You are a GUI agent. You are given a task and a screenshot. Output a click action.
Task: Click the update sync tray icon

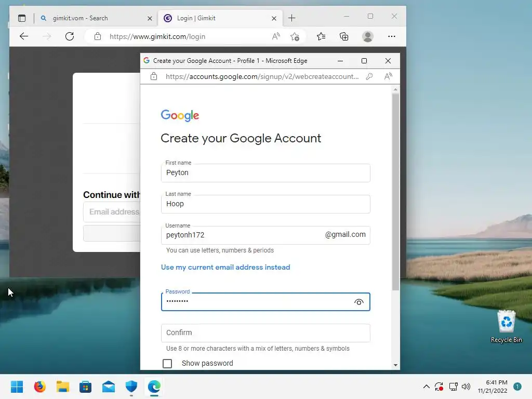tap(439, 387)
